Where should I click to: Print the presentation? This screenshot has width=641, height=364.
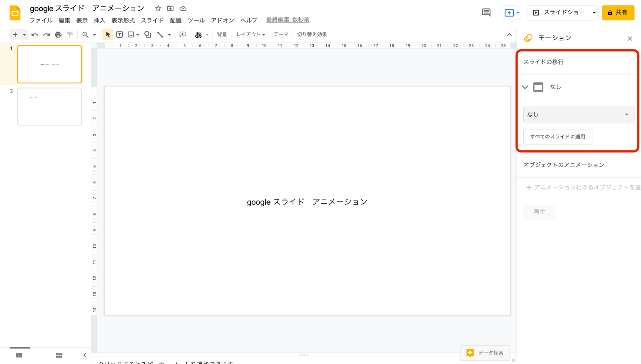[58, 34]
